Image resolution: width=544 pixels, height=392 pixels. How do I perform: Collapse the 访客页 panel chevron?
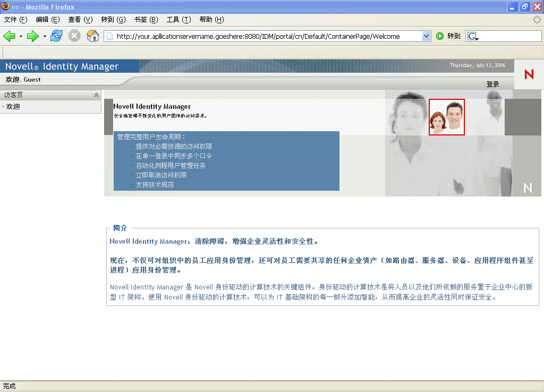pyautogui.click(x=96, y=95)
